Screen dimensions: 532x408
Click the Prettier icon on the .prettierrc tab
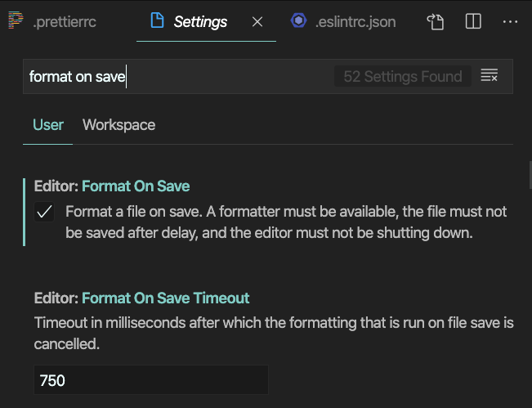click(13, 22)
